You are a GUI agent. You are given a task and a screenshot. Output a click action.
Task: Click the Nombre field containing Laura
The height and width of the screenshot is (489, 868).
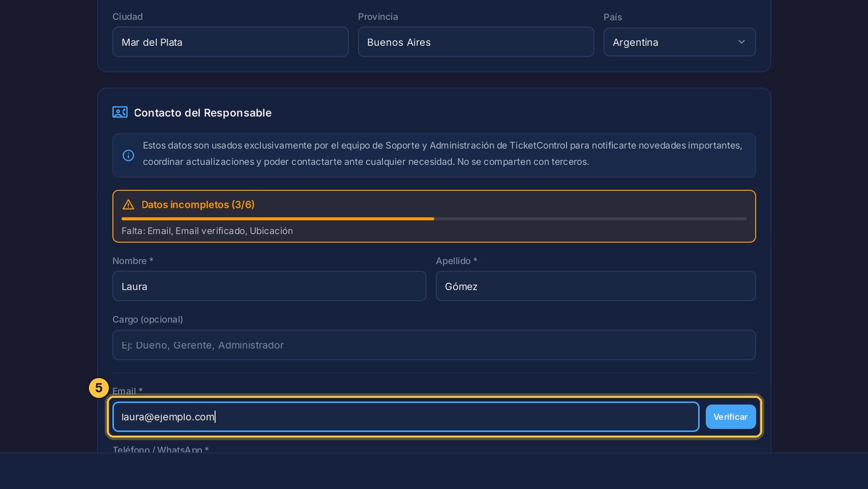[x=269, y=286]
